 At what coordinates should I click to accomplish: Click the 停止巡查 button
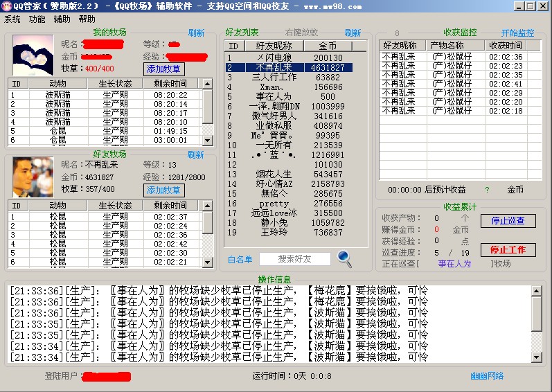pyautogui.click(x=508, y=221)
